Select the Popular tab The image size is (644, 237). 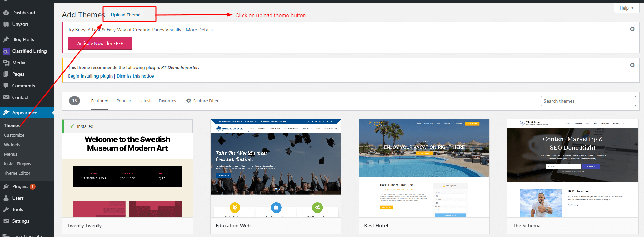[124, 101]
